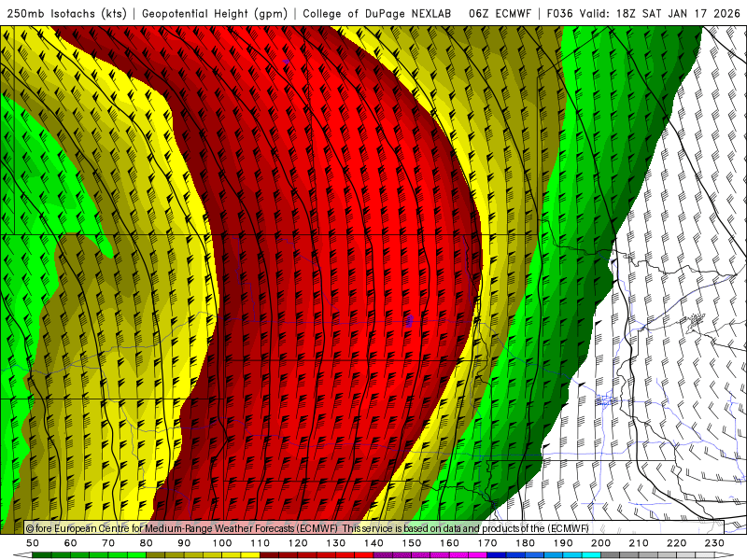Click the legend value 160

[x=449, y=543]
